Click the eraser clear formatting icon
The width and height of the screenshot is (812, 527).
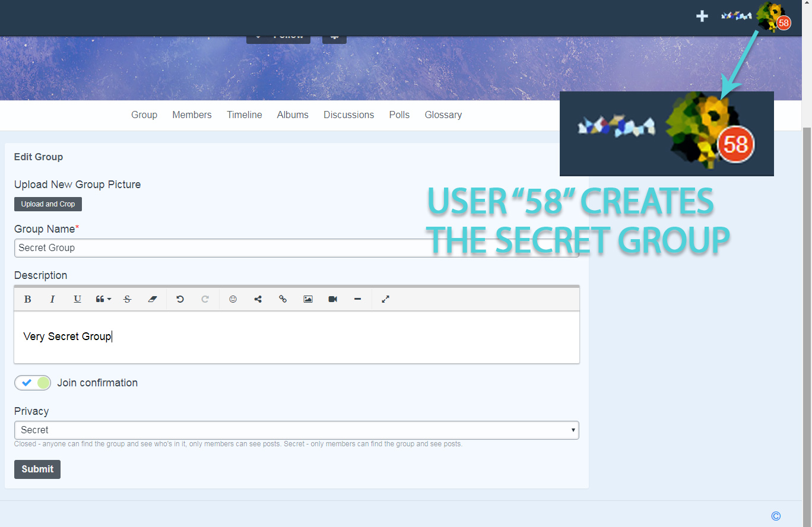[x=152, y=299]
